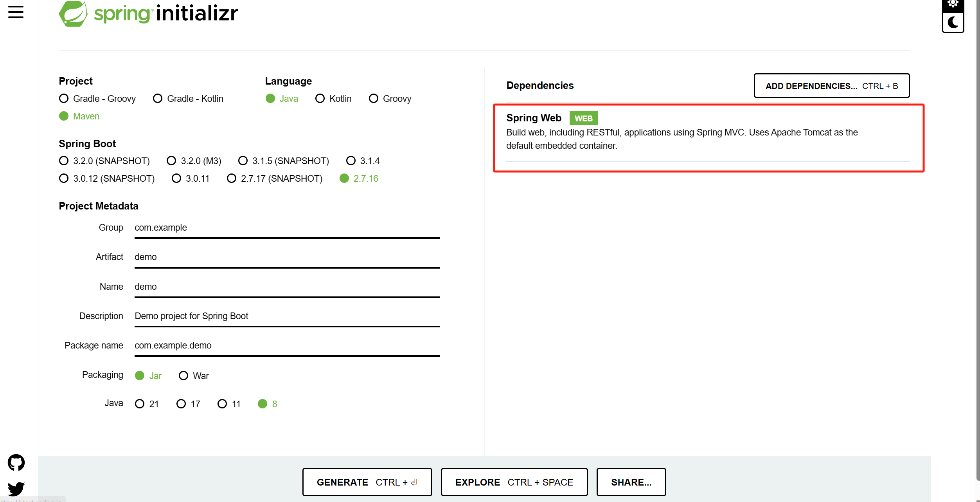This screenshot has height=502, width=980.
Task: Click Add Dependencies button
Action: pos(831,86)
